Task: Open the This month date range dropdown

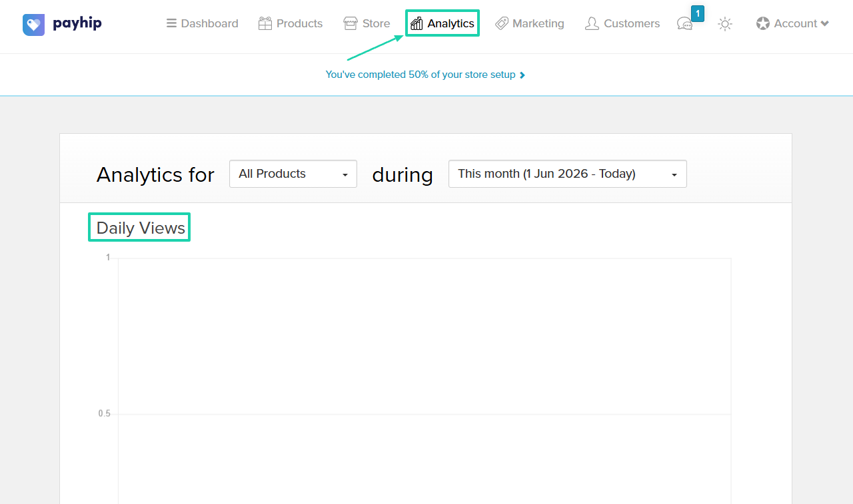Action: pyautogui.click(x=568, y=174)
